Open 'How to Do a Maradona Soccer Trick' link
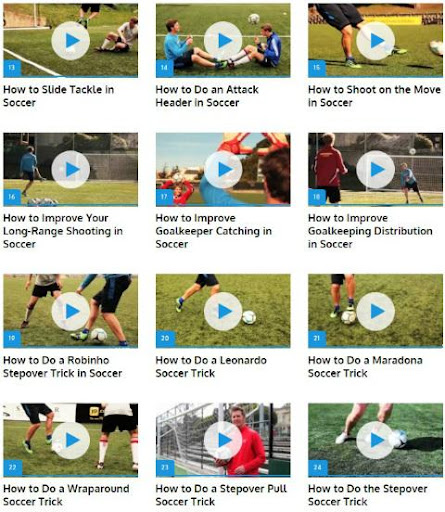 click(365, 367)
